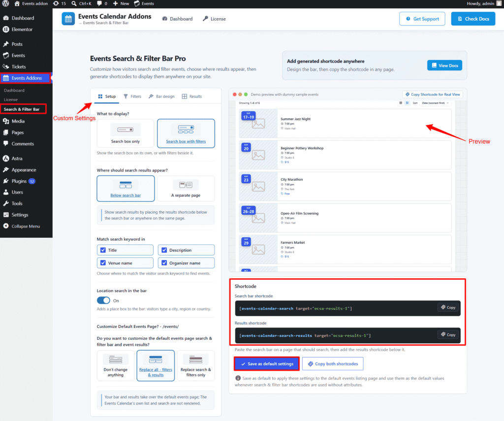504x421 pixels.
Task: Switch preview to list view icon
Action: [407, 103]
